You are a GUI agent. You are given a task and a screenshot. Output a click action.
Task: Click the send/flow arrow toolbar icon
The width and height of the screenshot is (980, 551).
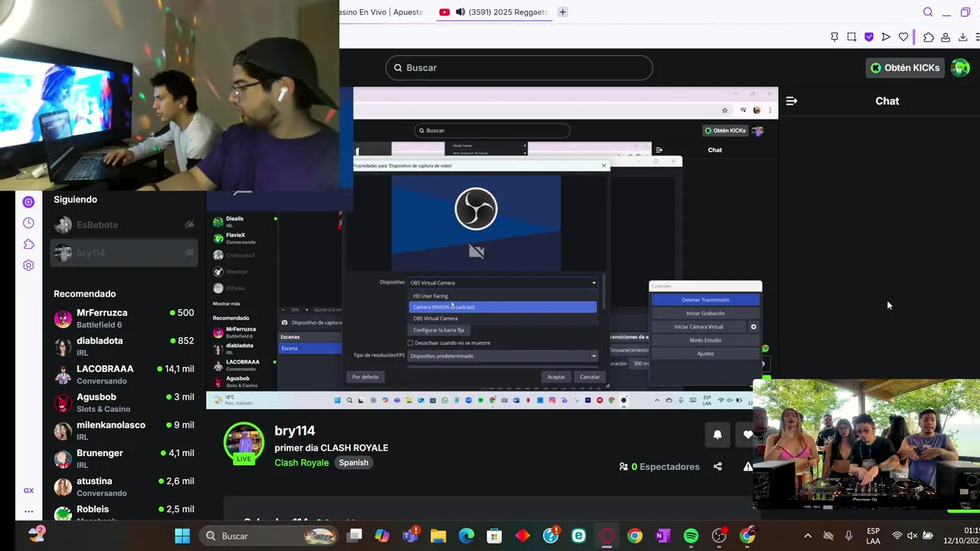point(886,37)
